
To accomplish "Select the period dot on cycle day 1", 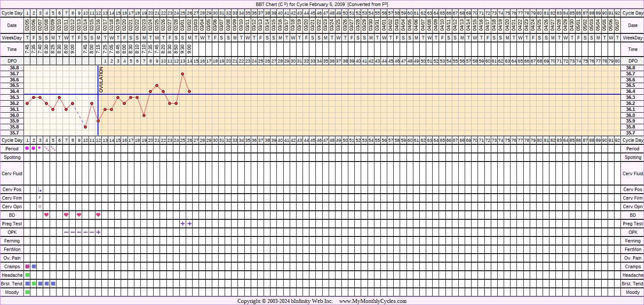I will point(27,148).
